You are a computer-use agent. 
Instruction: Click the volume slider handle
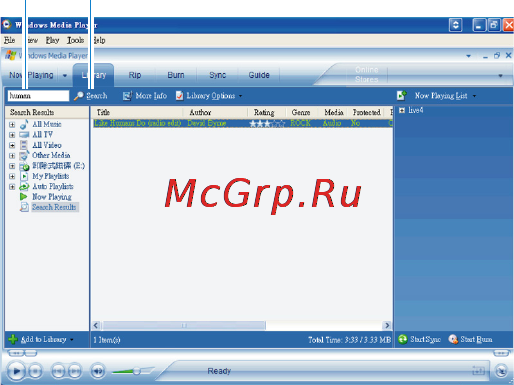coord(137,371)
